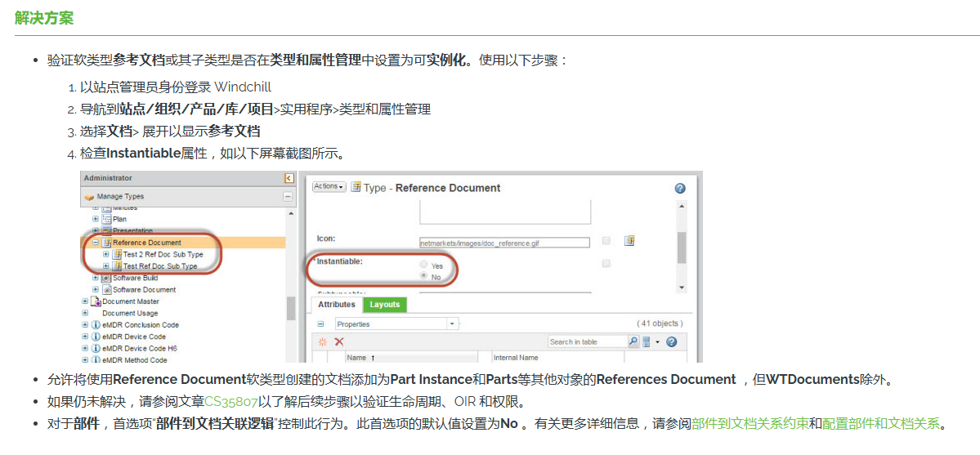The height and width of the screenshot is (455, 980).
Task: Tick the checkbox in the Instantiable row
Action: [606, 265]
